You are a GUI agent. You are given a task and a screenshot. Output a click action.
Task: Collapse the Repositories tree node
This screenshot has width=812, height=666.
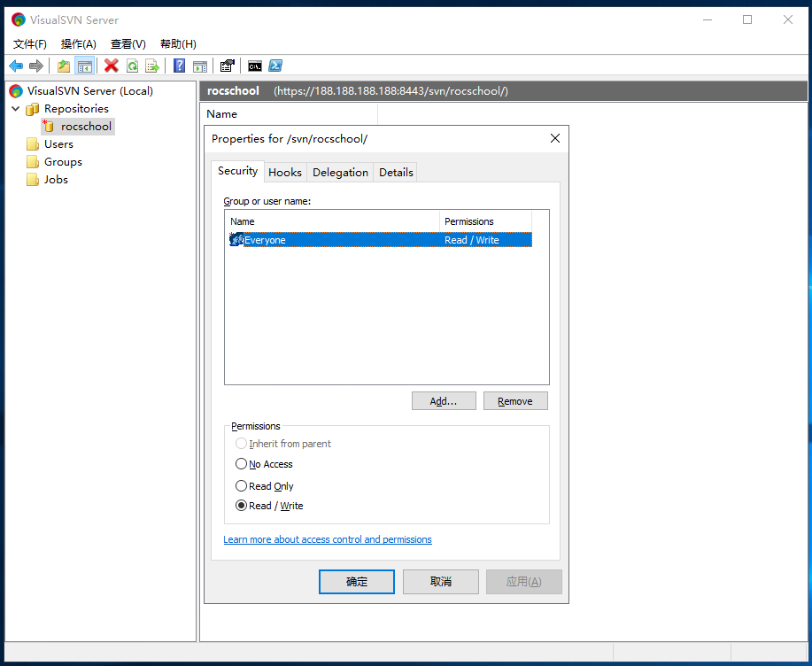click(x=16, y=109)
